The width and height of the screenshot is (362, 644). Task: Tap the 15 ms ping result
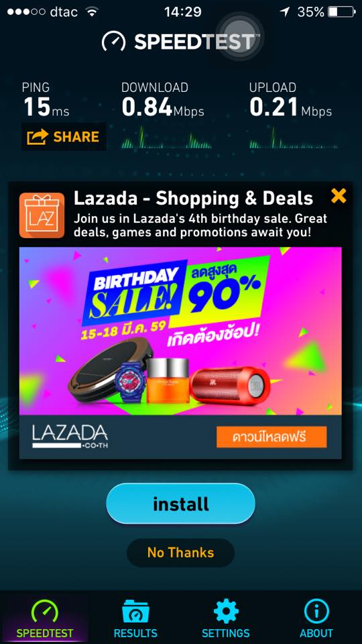point(46,107)
